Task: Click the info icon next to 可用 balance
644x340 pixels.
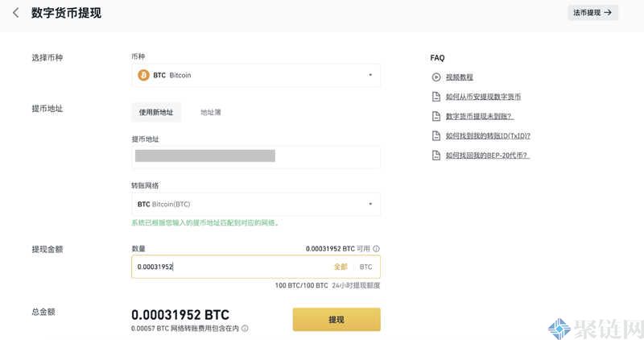Action: 377,249
